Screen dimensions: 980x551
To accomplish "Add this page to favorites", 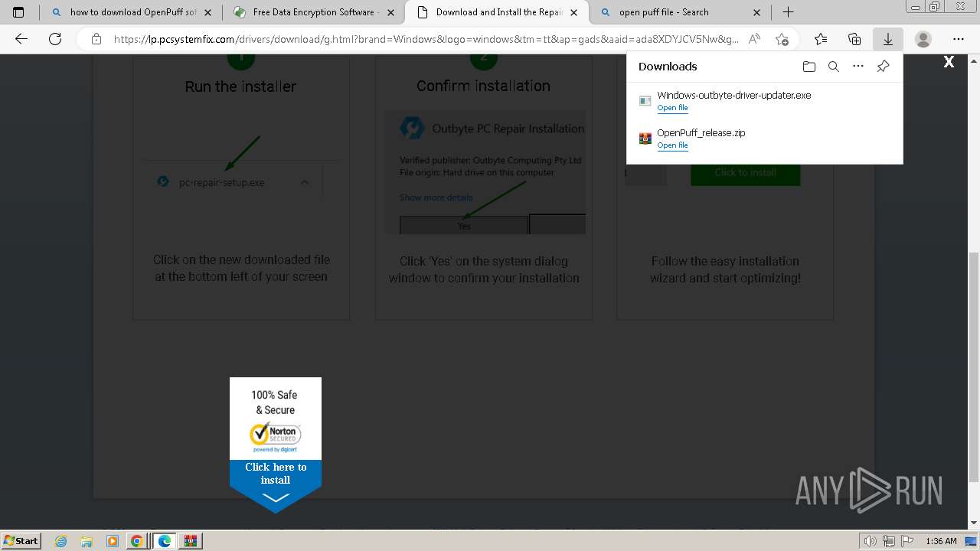I will coord(782,39).
